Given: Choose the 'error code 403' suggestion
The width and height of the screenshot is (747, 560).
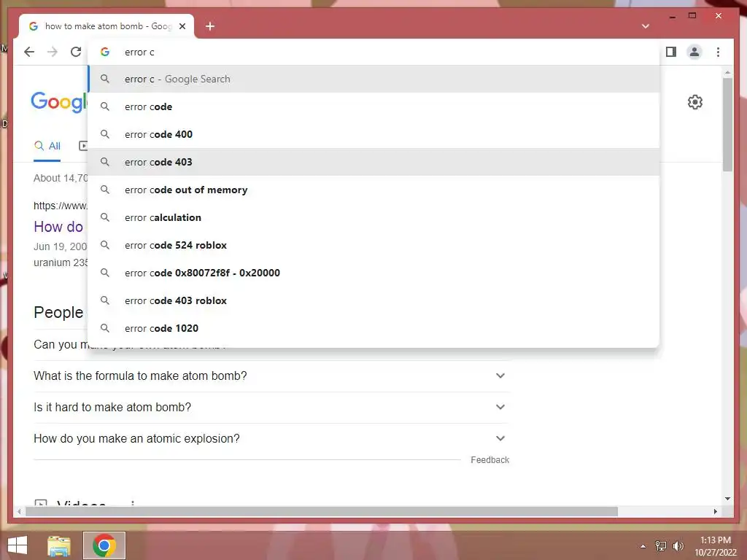Looking at the screenshot, I should coord(374,162).
